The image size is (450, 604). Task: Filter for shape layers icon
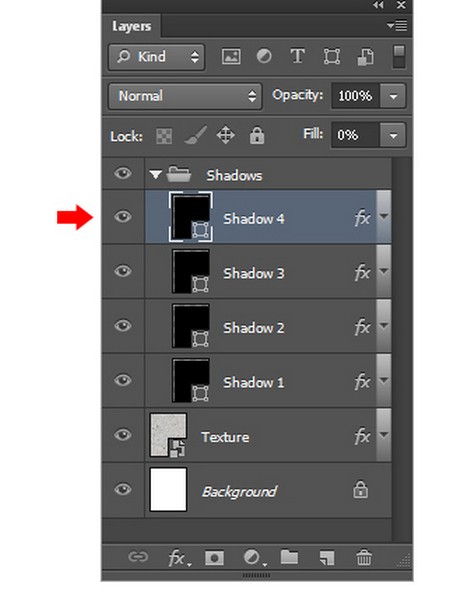click(x=331, y=57)
